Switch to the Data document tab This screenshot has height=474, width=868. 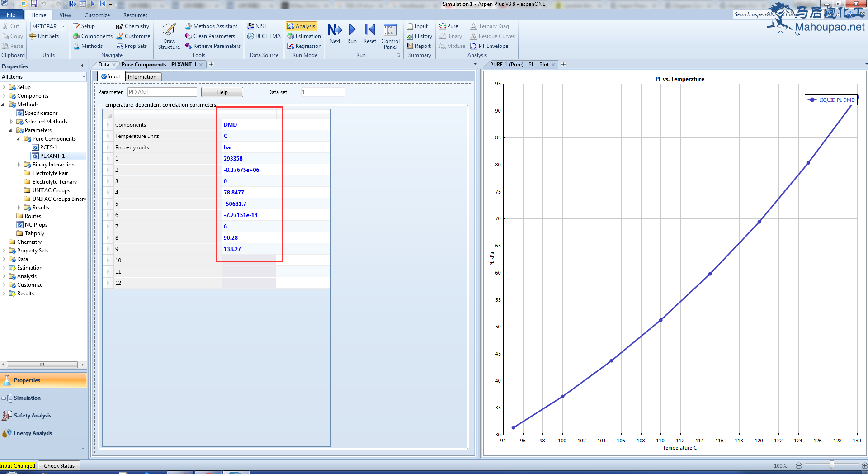104,65
